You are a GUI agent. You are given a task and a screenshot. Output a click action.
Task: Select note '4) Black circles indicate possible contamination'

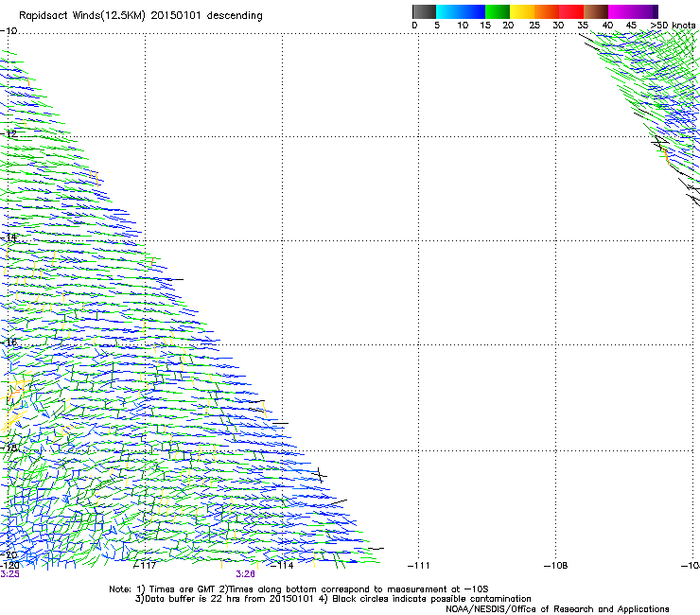point(425,599)
